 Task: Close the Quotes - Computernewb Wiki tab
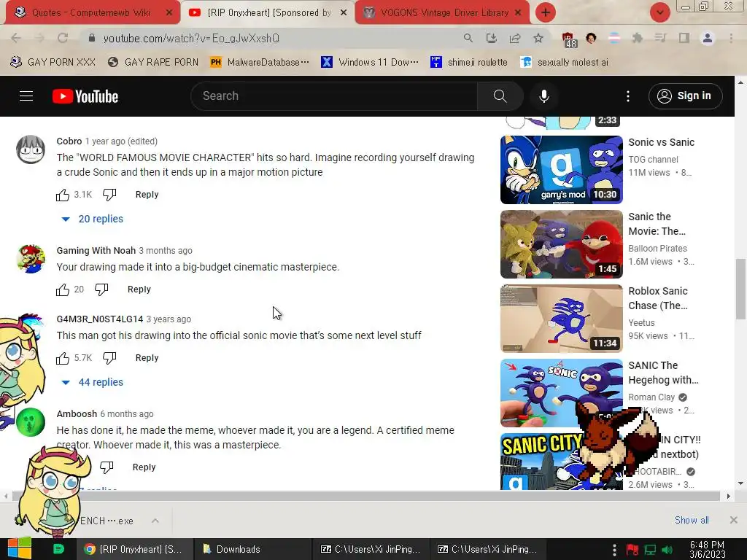click(169, 13)
